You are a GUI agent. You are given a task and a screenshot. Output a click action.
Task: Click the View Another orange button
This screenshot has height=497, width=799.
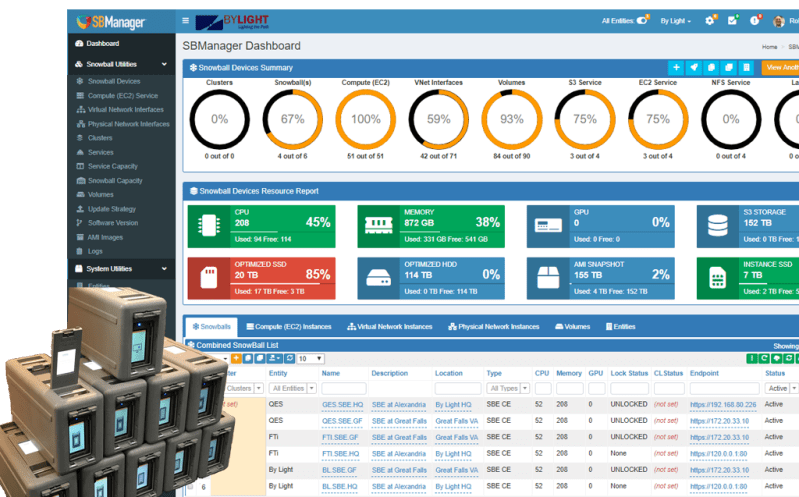click(780, 67)
